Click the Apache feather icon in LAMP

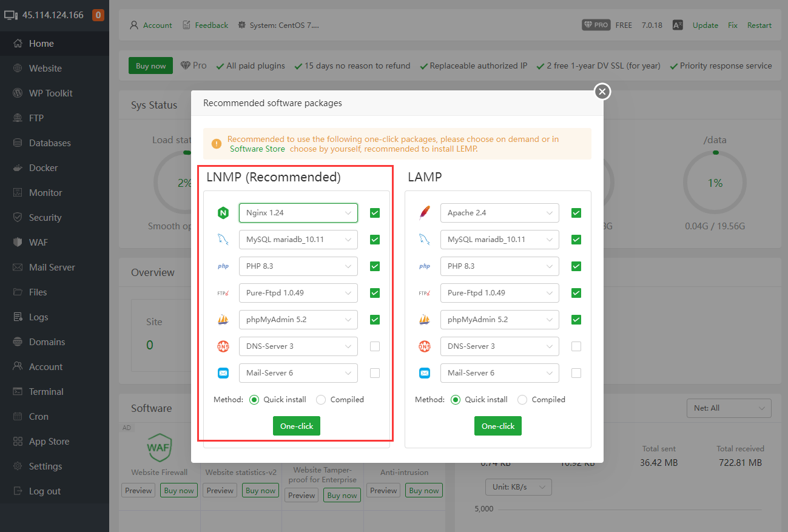point(425,213)
